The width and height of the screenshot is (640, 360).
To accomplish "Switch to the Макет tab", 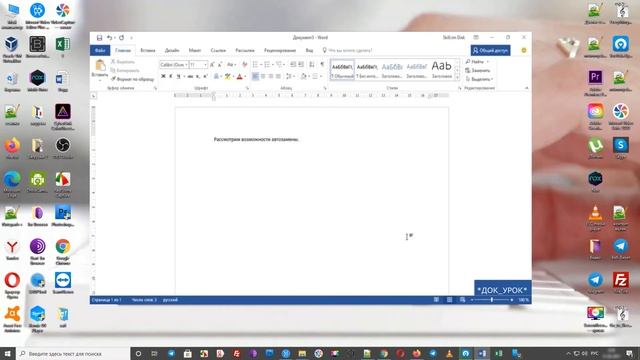I will (195, 50).
